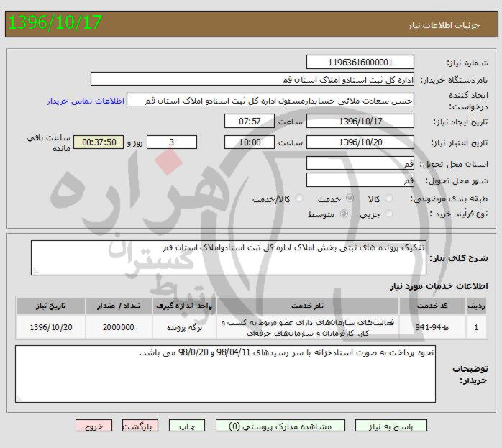Click the اطلاعات خدمات مورد نیاز heading

pyautogui.click(x=439, y=286)
